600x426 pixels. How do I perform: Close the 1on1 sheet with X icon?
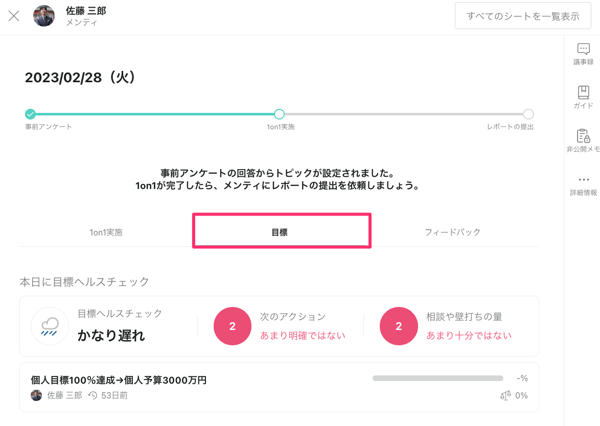[x=14, y=16]
